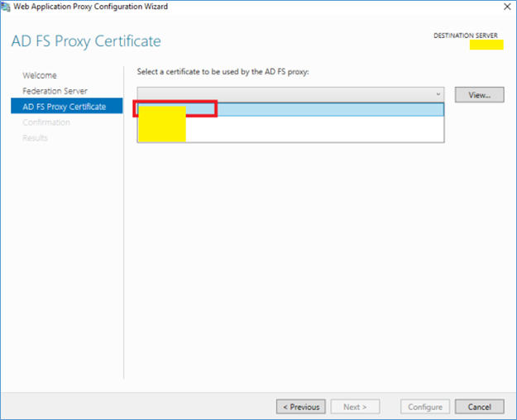Click the Next button
517x420 pixels.
coord(355,407)
